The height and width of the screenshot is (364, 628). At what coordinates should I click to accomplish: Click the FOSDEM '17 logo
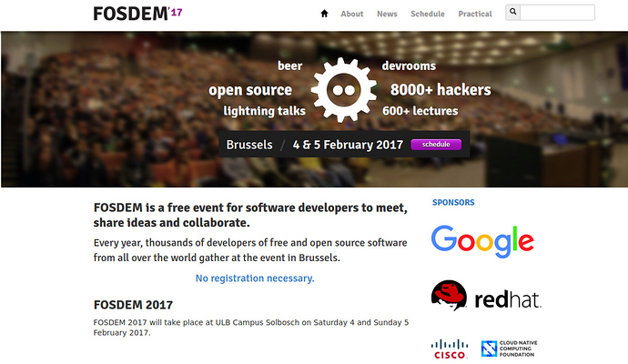137,14
